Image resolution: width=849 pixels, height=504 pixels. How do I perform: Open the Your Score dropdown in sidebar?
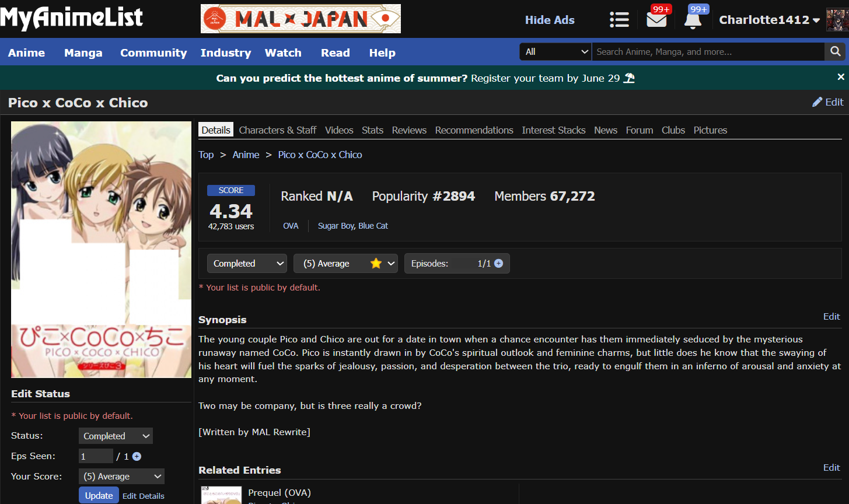tap(121, 477)
